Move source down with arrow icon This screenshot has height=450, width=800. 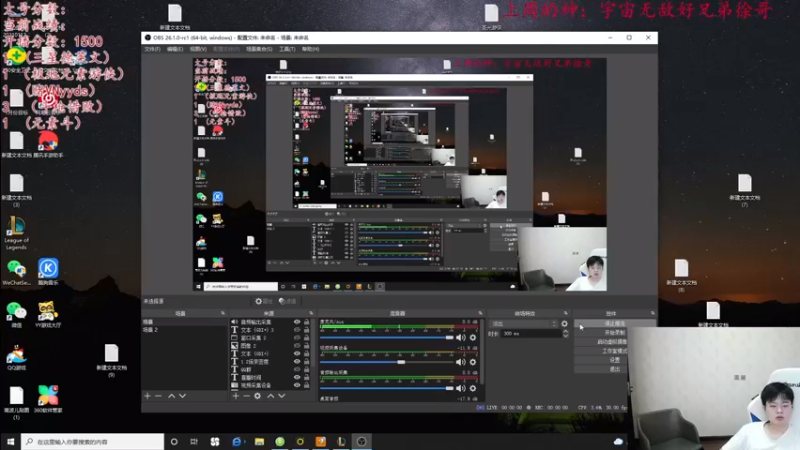pos(282,396)
